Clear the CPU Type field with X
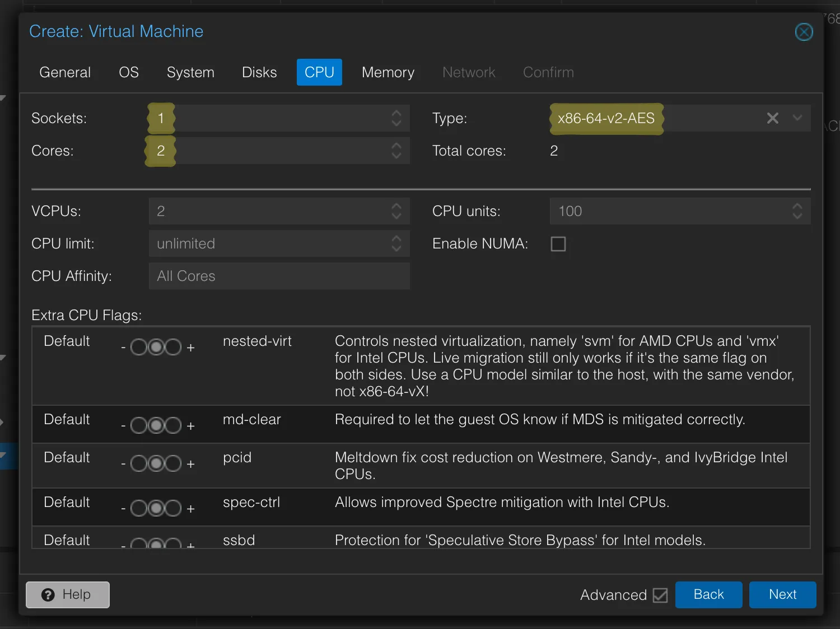 (773, 118)
